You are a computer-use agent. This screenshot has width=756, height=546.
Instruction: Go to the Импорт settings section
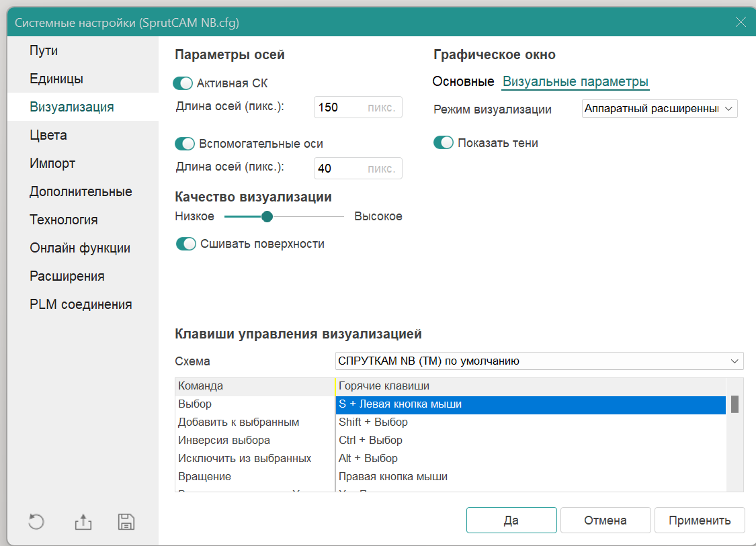pyautogui.click(x=52, y=163)
